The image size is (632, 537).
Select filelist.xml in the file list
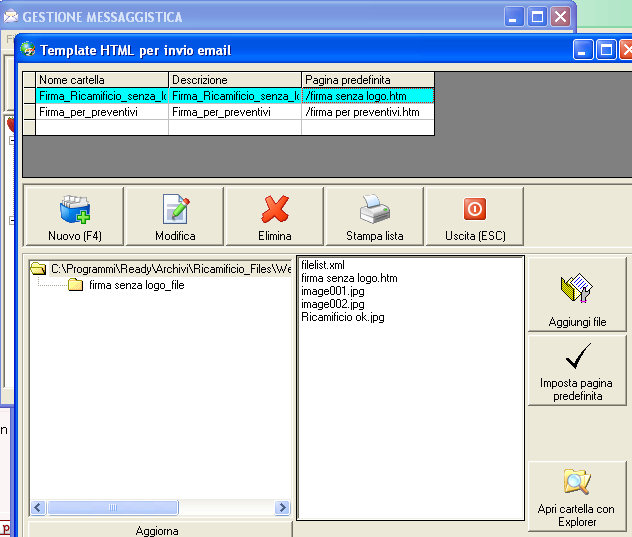pyautogui.click(x=323, y=265)
